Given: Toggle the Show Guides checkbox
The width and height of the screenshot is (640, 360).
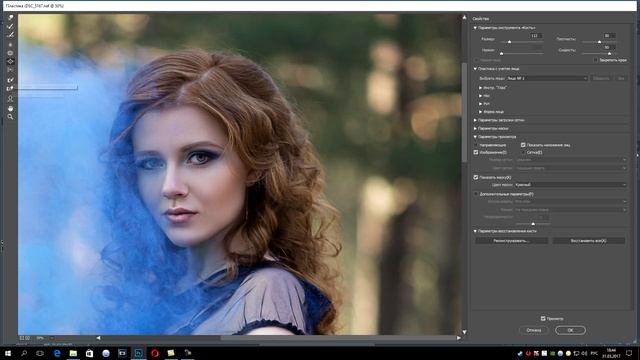Looking at the screenshot, I should pyautogui.click(x=476, y=145).
